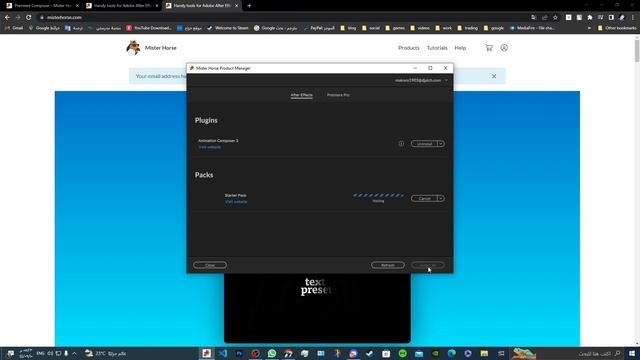Screen dimensions: 640x360
Task: Switch to the Premiere Composer browser tab
Action: point(42,6)
